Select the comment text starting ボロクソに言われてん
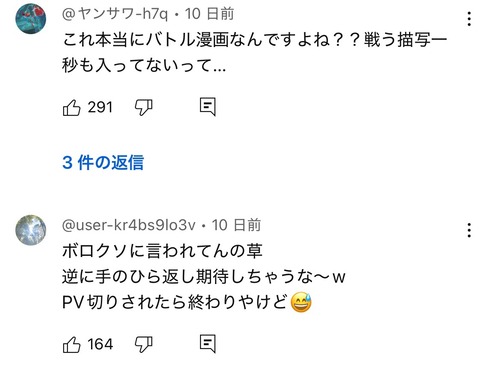This screenshot has width=500, height=366. (203, 277)
